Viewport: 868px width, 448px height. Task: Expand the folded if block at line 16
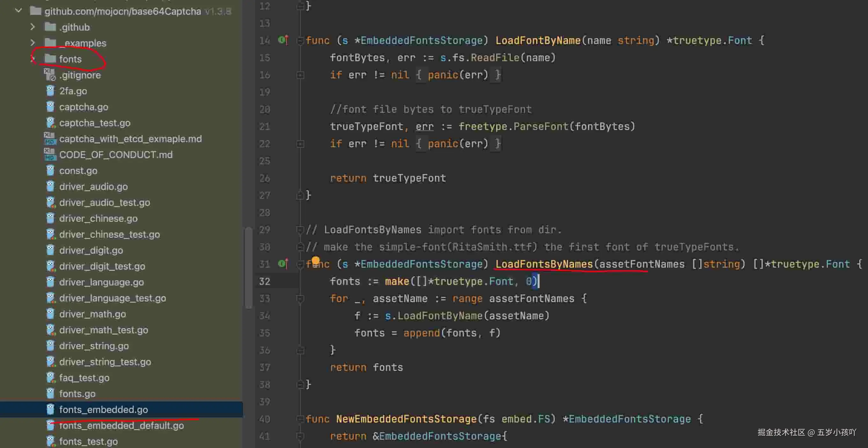click(300, 75)
